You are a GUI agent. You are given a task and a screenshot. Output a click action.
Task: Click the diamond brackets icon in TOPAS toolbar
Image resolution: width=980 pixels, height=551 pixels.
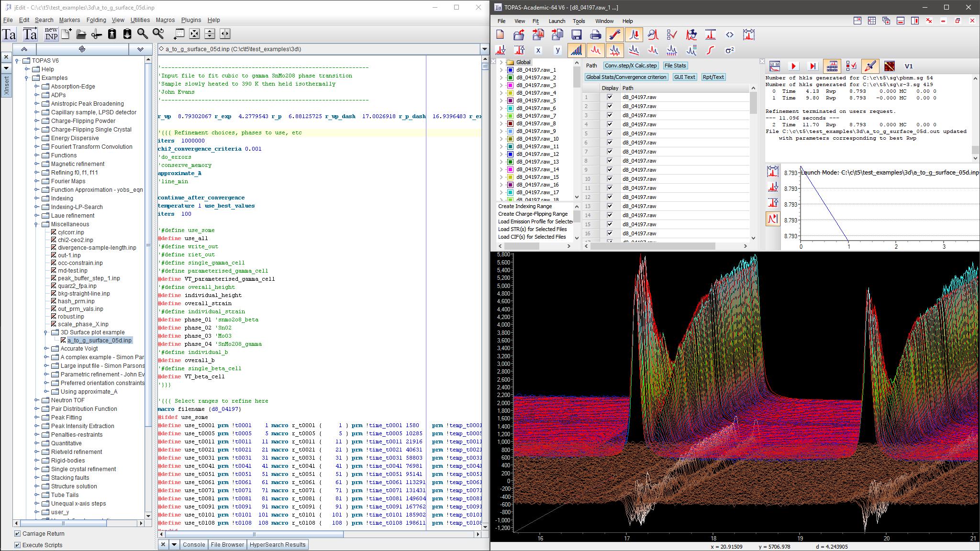pos(729,34)
